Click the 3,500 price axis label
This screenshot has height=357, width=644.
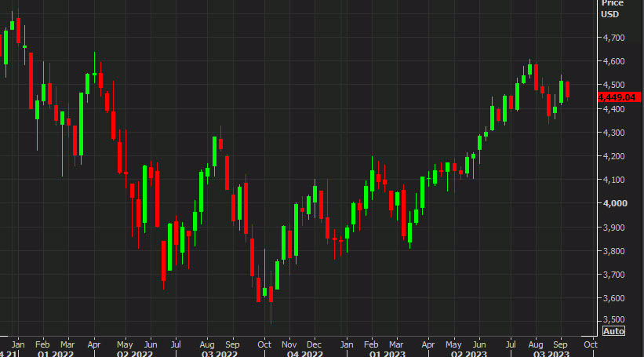coord(613,319)
